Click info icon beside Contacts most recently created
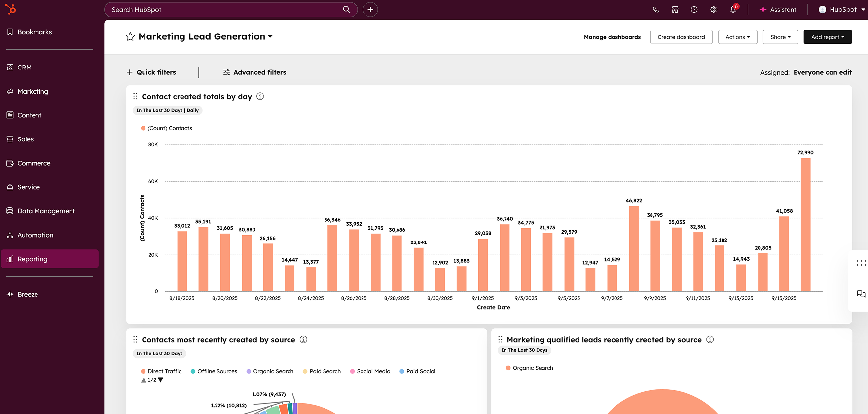This screenshot has height=414, width=868. tap(303, 339)
